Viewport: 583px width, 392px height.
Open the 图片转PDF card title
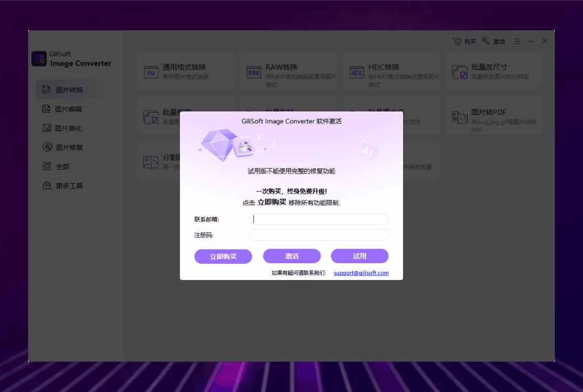489,112
